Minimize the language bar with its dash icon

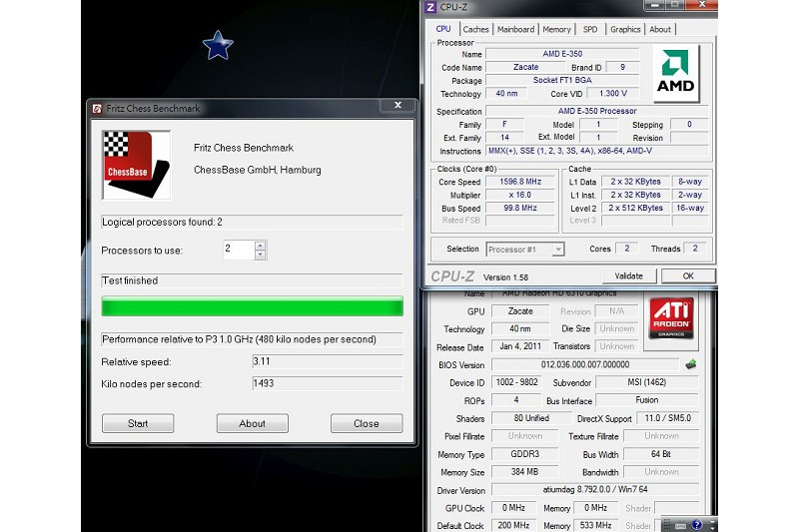tap(712, 521)
